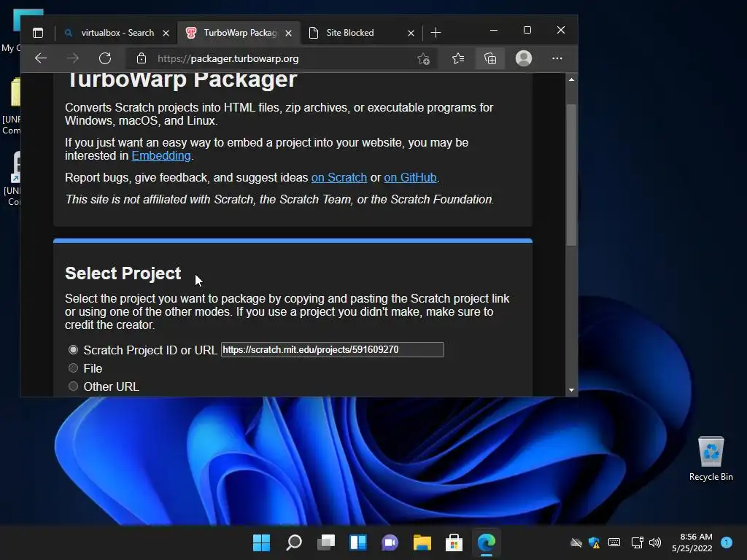Close the Site Blocked tab
Image resolution: width=747 pixels, height=560 pixels.
point(411,34)
